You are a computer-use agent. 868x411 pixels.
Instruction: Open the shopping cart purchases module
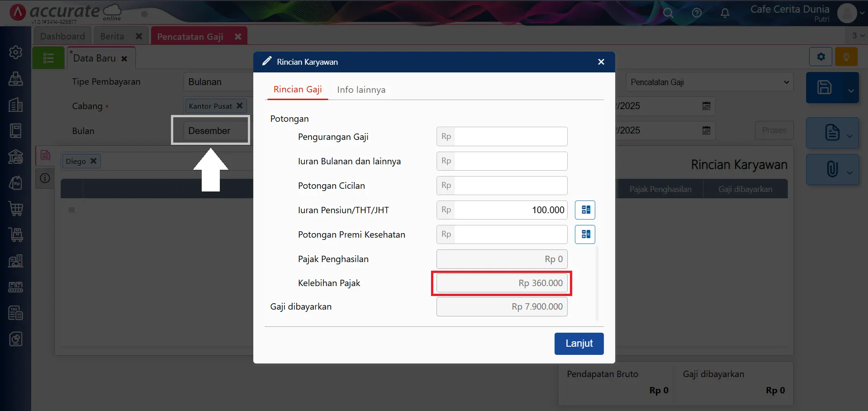[x=16, y=209]
